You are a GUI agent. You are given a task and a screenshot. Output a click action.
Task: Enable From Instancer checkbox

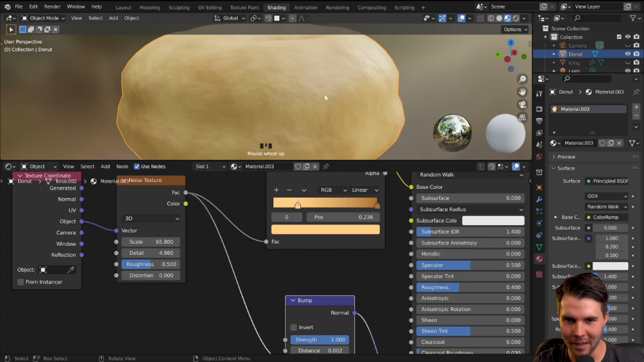(x=21, y=282)
